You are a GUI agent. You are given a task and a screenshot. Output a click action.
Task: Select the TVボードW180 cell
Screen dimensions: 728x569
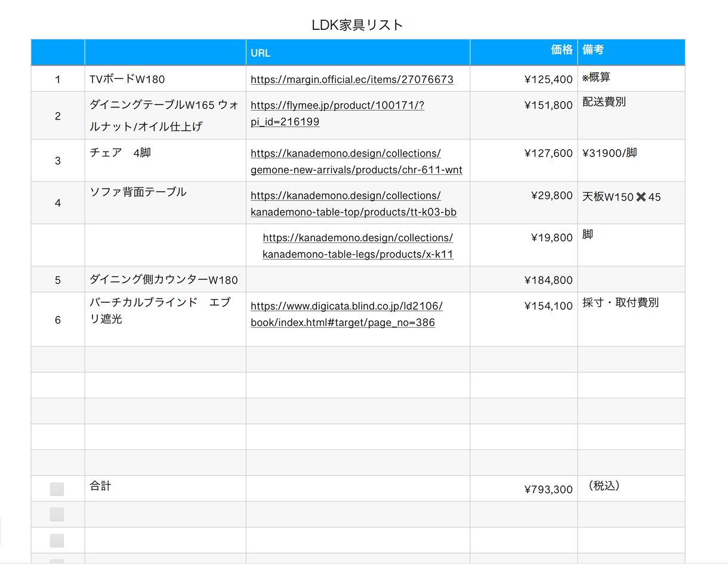[x=165, y=79]
